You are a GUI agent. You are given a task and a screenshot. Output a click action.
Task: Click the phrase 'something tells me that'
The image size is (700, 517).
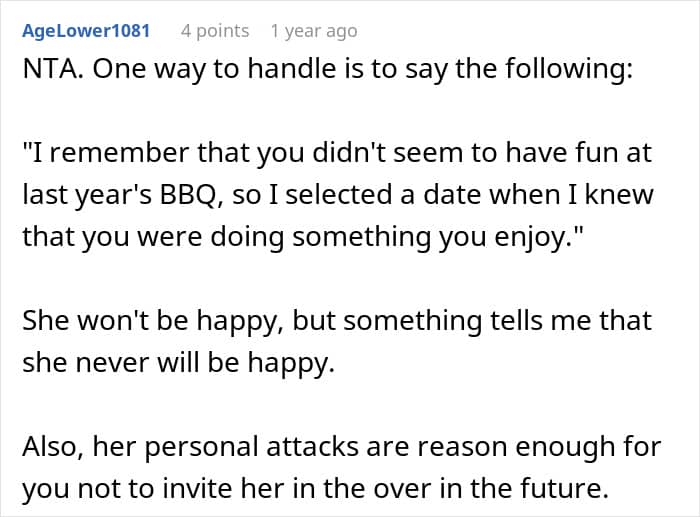497,321
